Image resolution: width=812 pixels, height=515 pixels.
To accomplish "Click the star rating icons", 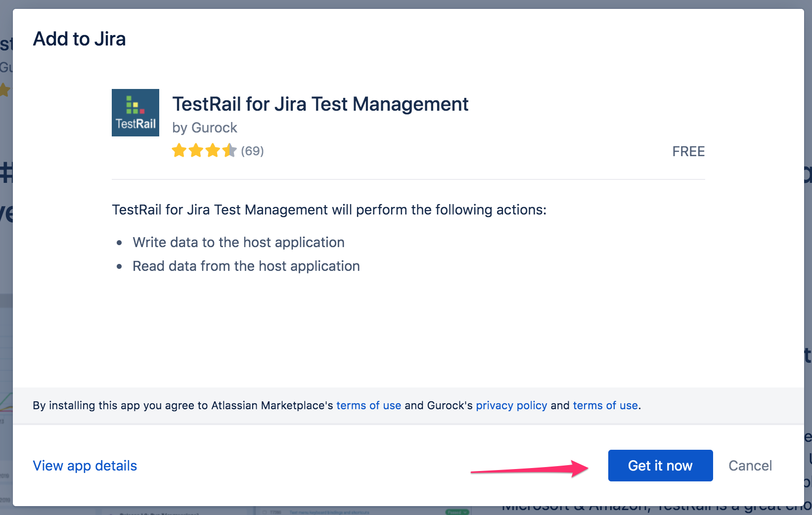I will (x=204, y=150).
